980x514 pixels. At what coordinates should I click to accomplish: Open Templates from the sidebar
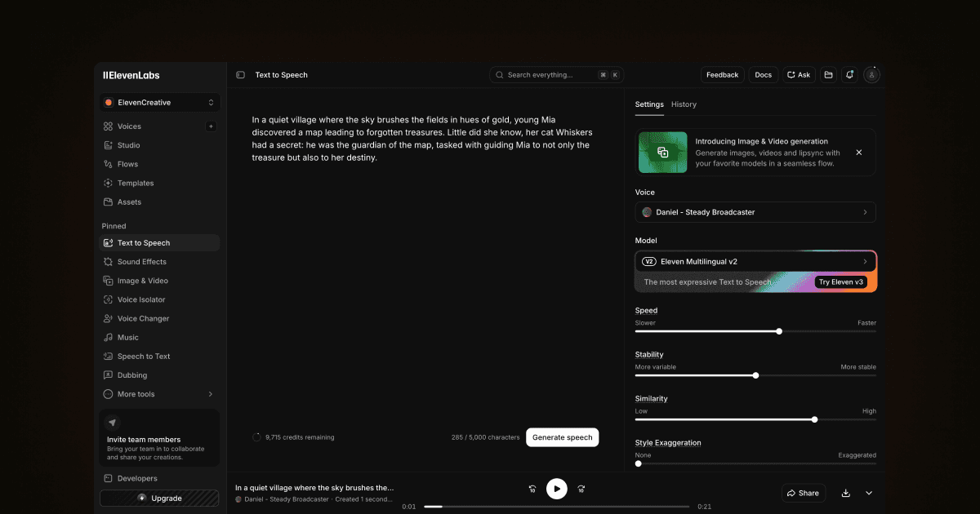pos(159,184)
